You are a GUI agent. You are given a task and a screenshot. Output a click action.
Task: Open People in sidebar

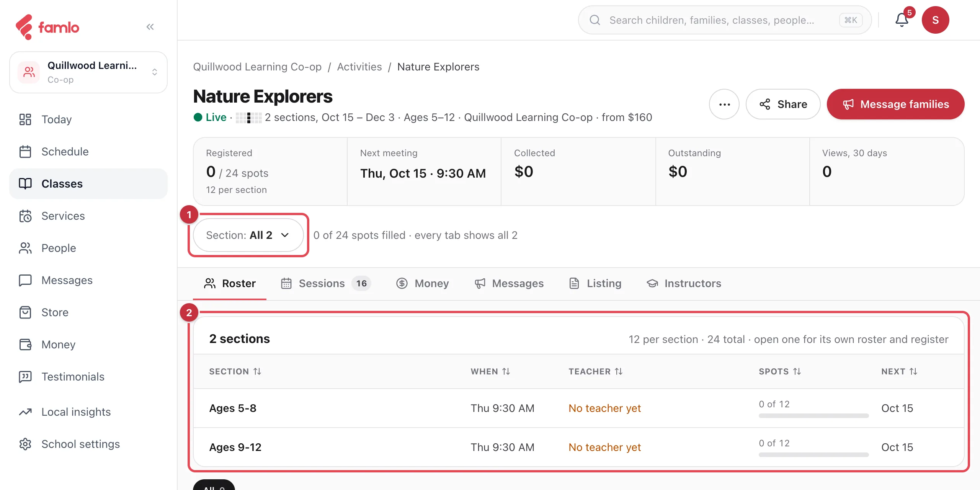tap(88, 248)
